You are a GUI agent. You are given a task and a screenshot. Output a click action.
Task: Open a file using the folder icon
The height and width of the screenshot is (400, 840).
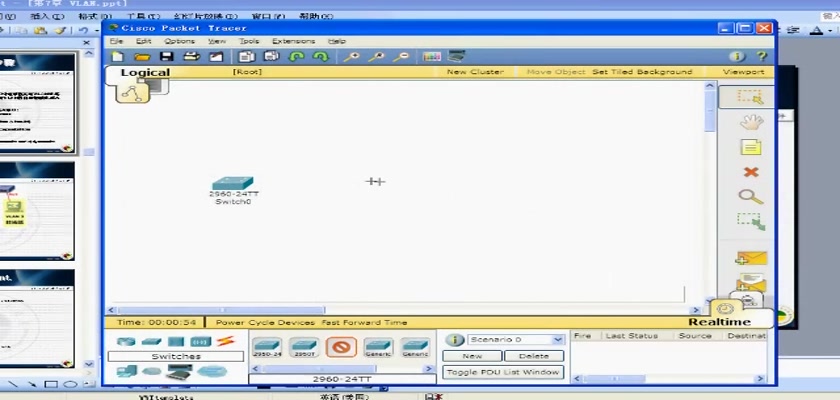pos(142,56)
